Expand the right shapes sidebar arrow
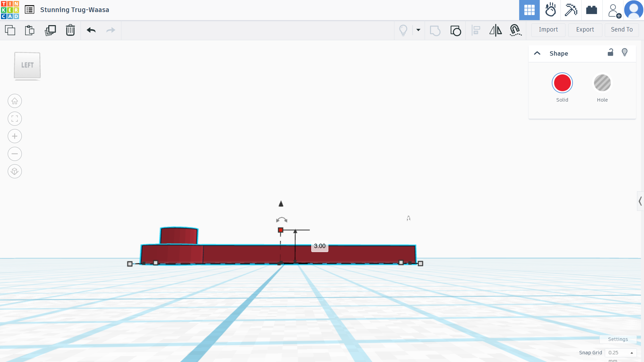Viewport: 644px width, 362px height. 640,201
